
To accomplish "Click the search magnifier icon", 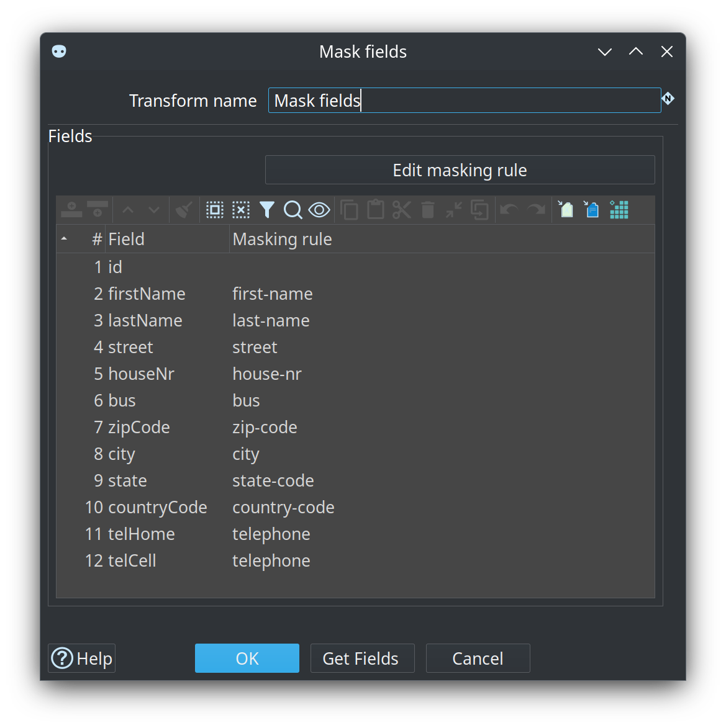I will (293, 210).
